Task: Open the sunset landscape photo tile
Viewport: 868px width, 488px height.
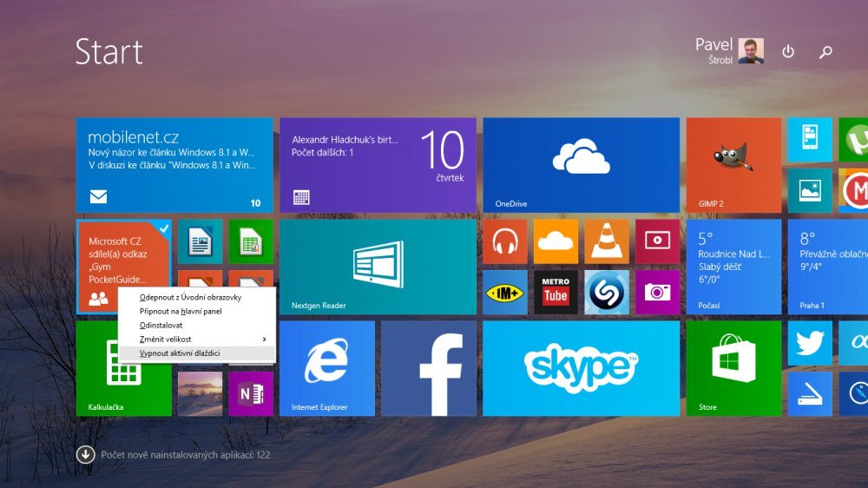Action: pos(200,394)
